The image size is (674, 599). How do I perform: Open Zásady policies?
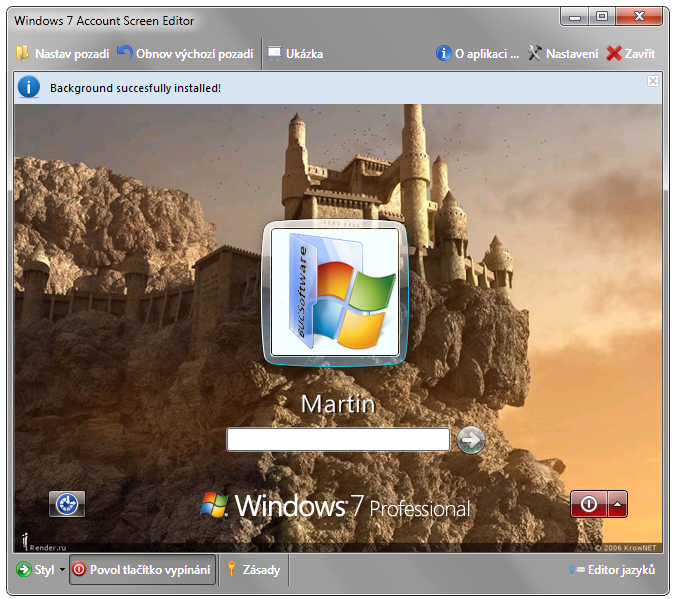pos(254,570)
